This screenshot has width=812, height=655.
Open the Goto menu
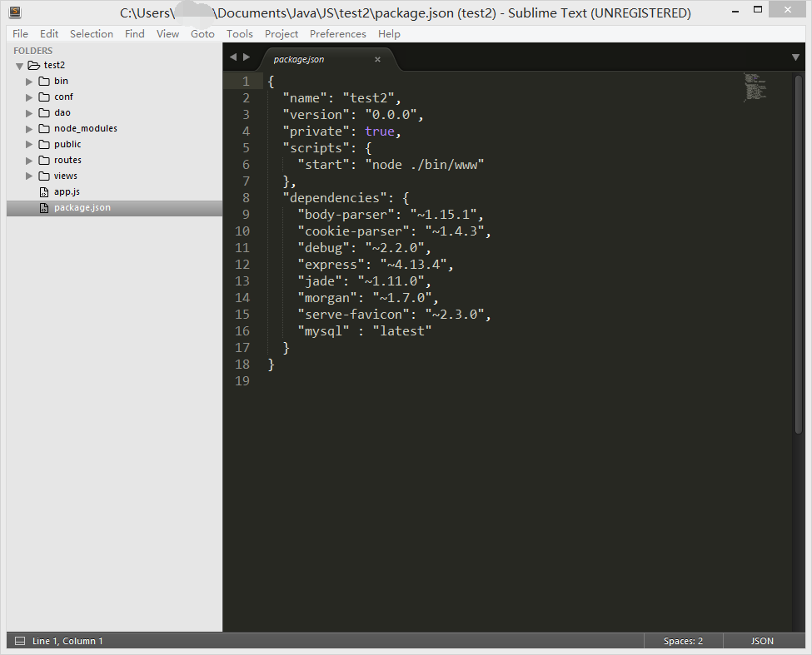click(x=202, y=33)
